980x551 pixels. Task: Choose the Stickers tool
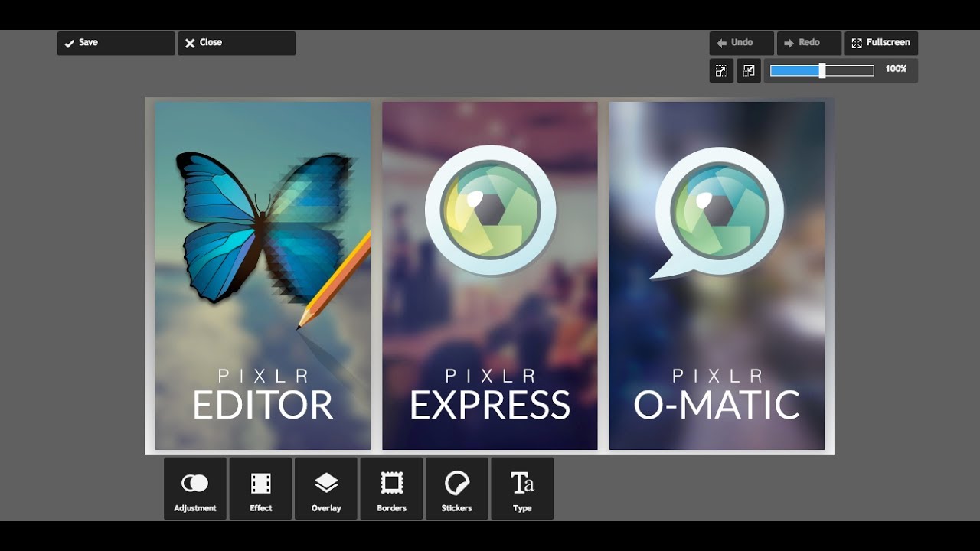[x=456, y=489]
